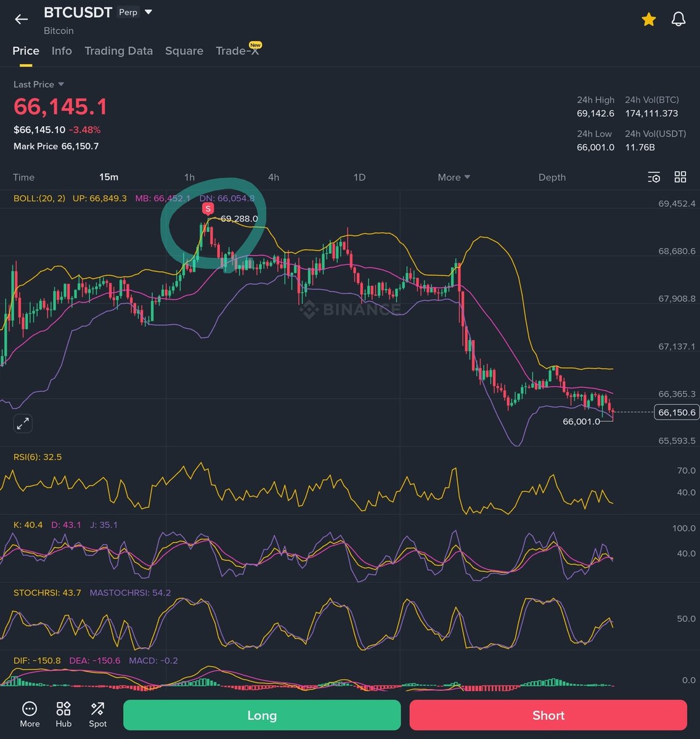Click the 24h High value 69,142.6

(x=595, y=113)
